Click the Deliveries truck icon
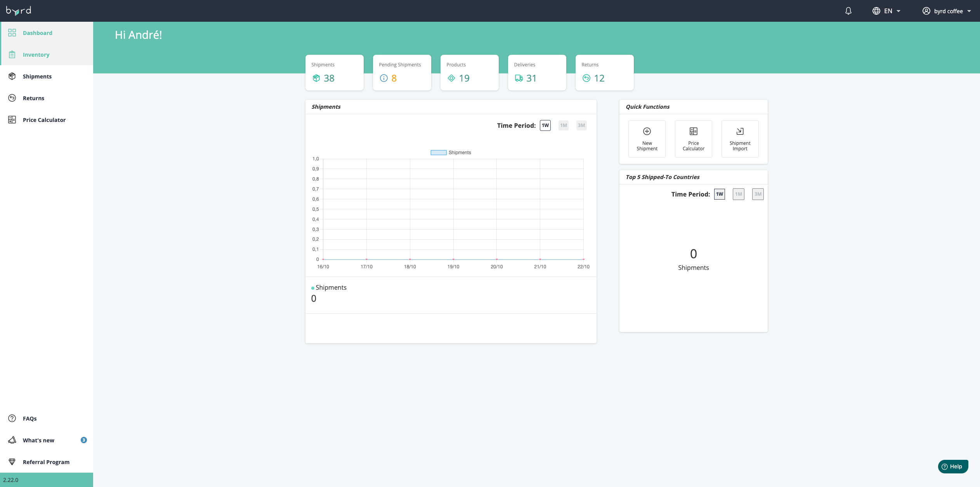 (x=519, y=78)
